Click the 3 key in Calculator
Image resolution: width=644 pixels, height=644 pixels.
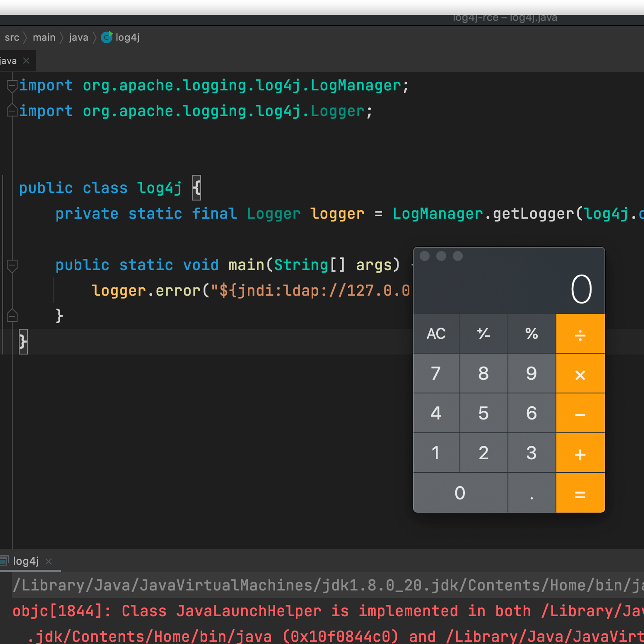[x=532, y=453]
